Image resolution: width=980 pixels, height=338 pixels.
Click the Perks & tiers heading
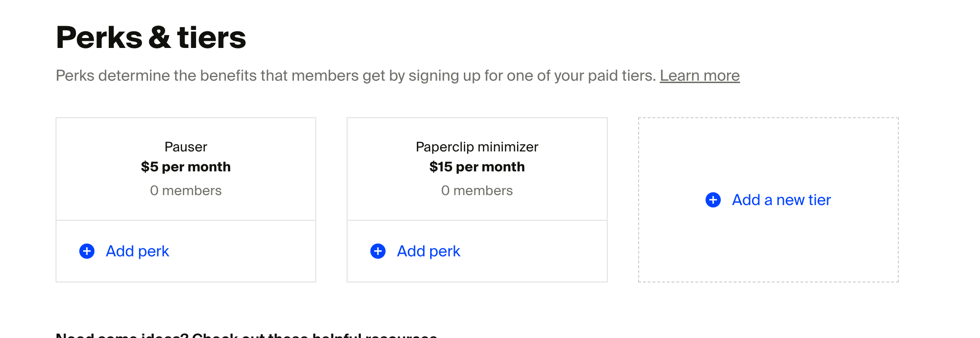coord(151,38)
